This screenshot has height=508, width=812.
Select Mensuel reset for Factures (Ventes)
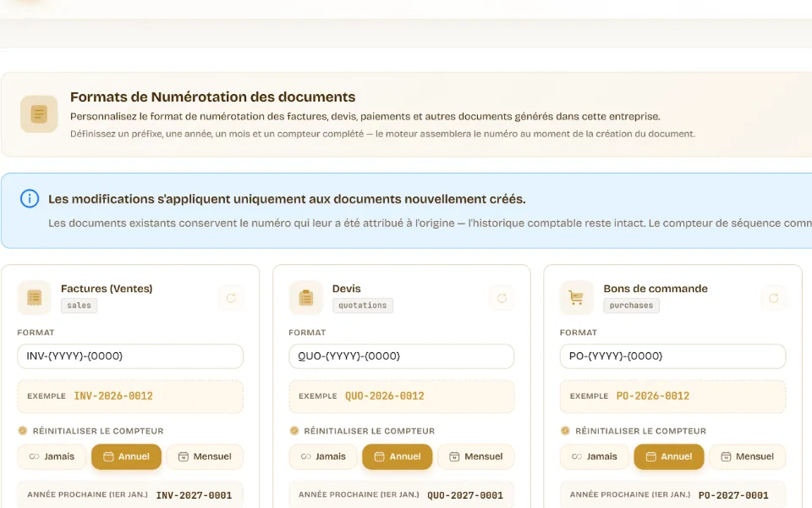205,456
